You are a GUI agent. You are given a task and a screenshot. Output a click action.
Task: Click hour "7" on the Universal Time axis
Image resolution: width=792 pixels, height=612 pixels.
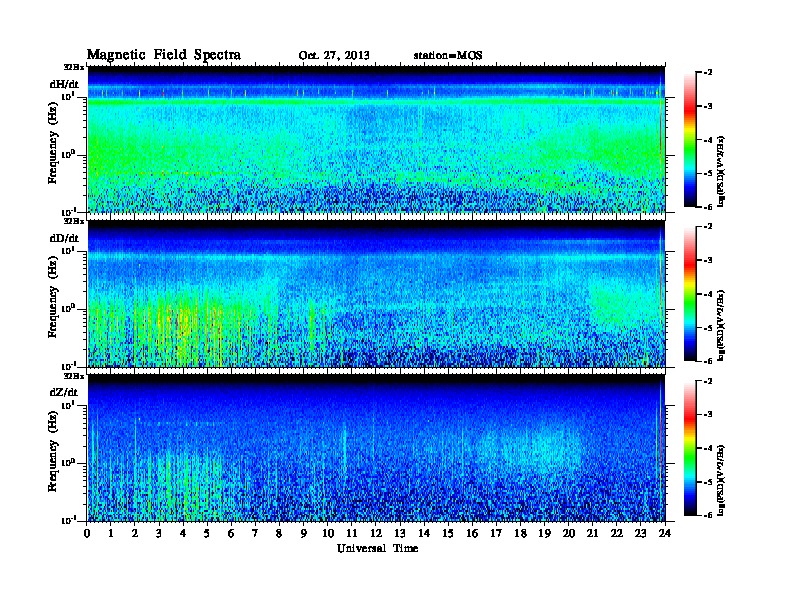point(255,534)
